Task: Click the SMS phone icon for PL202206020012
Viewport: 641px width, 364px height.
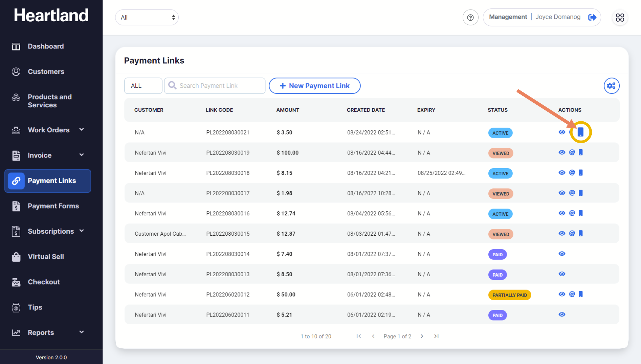Action: tap(581, 294)
